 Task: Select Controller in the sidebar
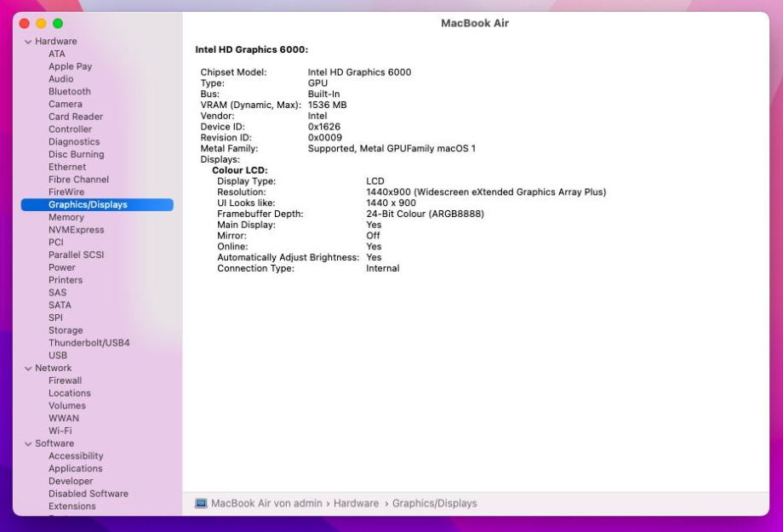71,129
